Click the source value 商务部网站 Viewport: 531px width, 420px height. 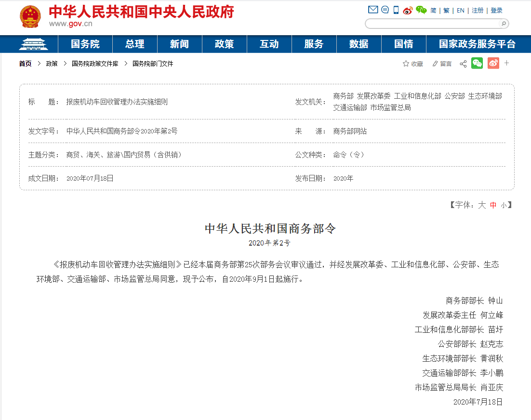coord(350,131)
